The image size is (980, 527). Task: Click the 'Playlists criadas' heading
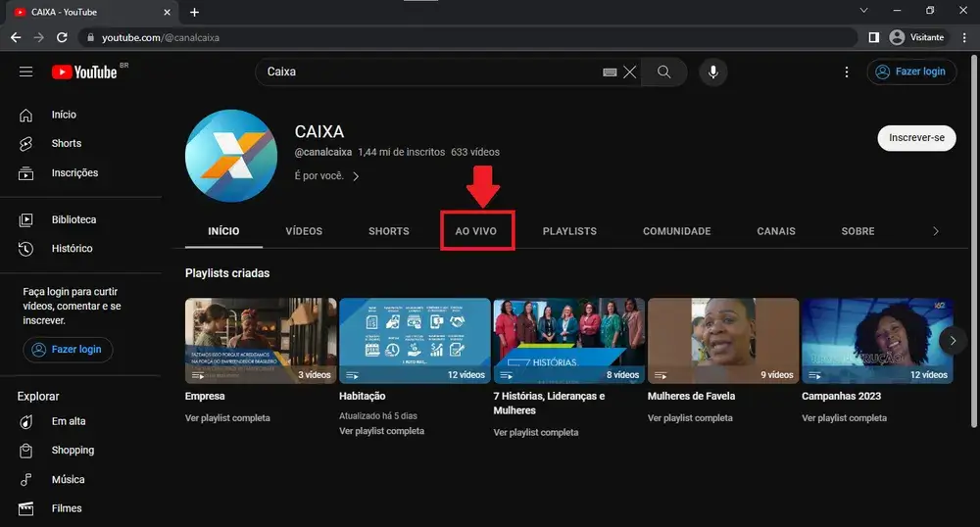[x=227, y=273]
